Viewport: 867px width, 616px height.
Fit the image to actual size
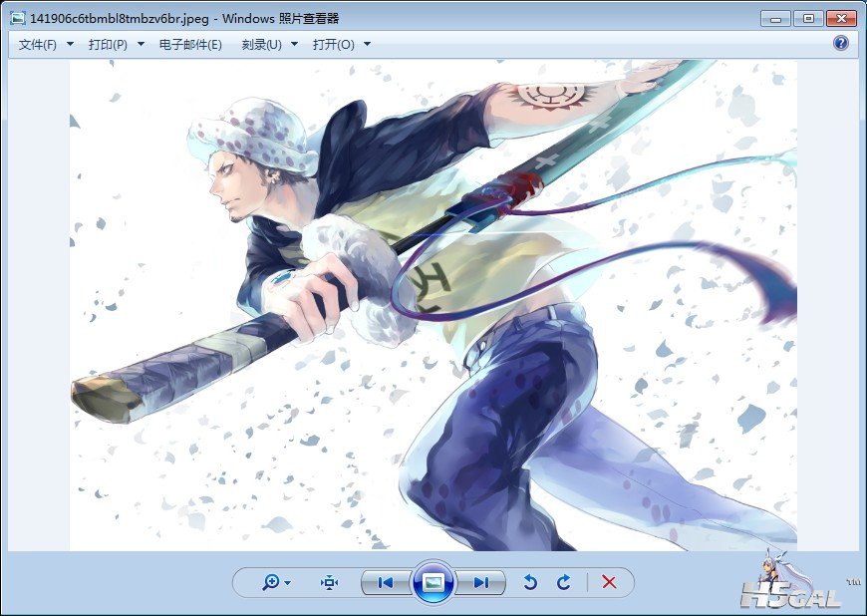point(329,582)
